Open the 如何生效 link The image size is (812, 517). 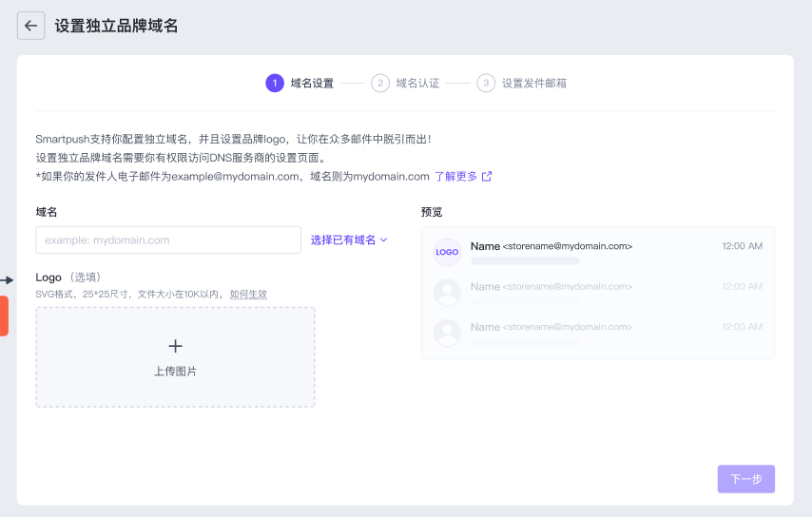[x=248, y=295]
